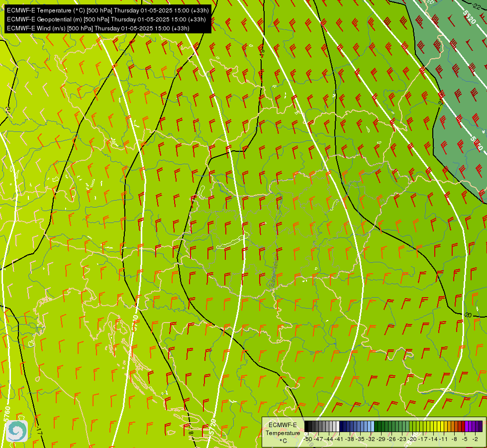Click the 5760 geopotential contour label

(x=7, y=414)
